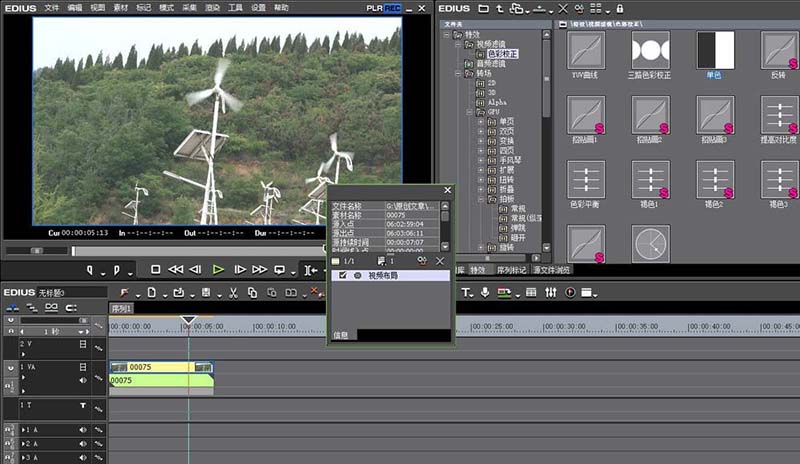Image resolution: width=800 pixels, height=464 pixels.
Task: Step forward one frame
Action: [240, 269]
